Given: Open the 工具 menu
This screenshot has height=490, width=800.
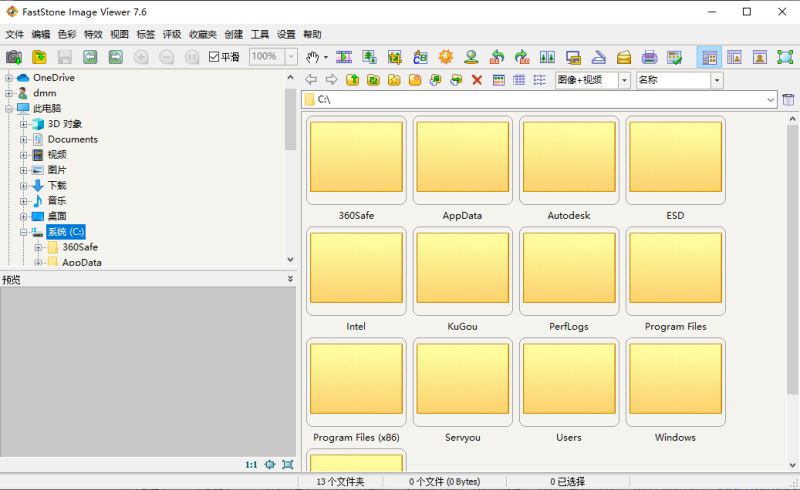Looking at the screenshot, I should click(260, 34).
